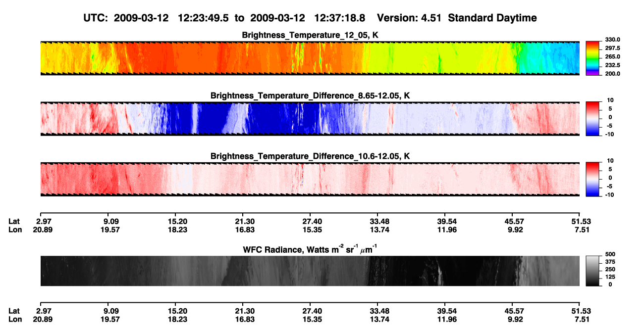The image size is (644, 330).
Task: Click the grayscale color bar for WFC Radiance
Action: point(592,271)
